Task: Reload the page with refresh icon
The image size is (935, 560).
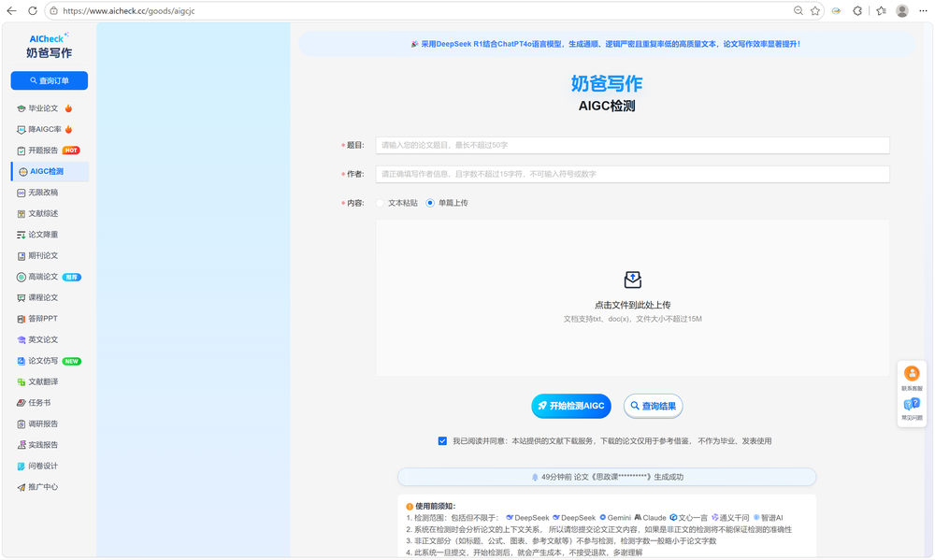Action: pos(33,10)
